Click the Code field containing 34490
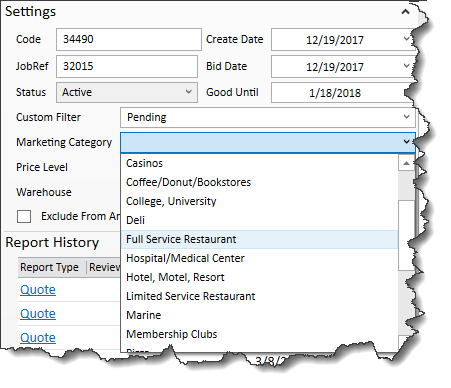This screenshot has height=388, width=451. click(129, 39)
